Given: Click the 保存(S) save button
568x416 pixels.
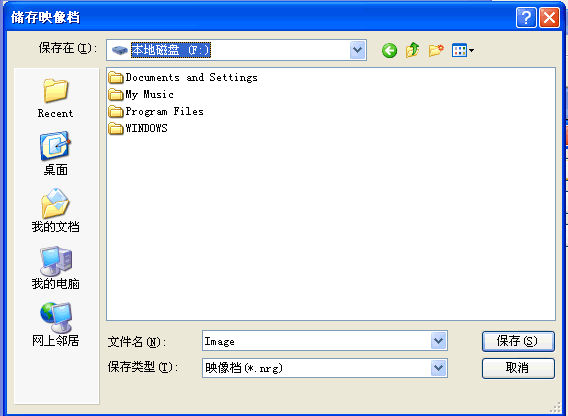Looking at the screenshot, I should pyautogui.click(x=518, y=341).
